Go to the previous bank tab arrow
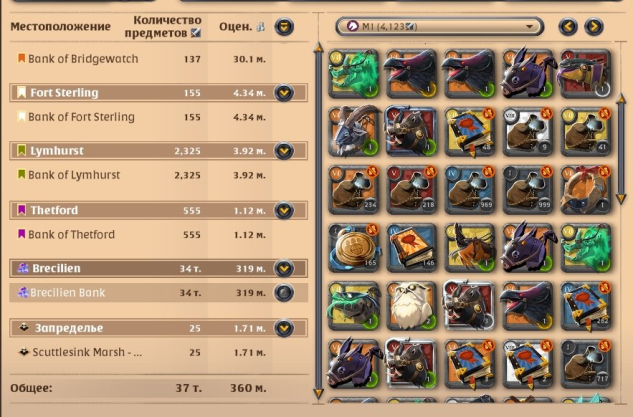The image size is (633, 417). tap(568, 27)
